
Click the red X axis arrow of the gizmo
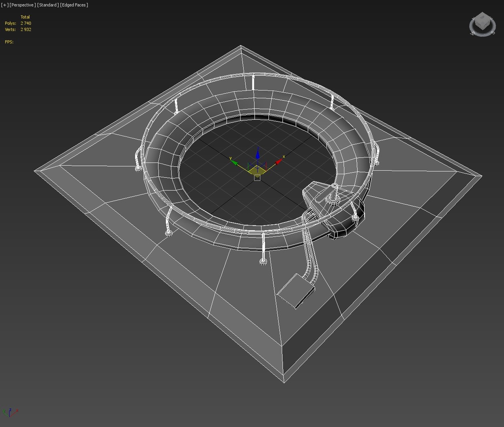tap(278, 161)
